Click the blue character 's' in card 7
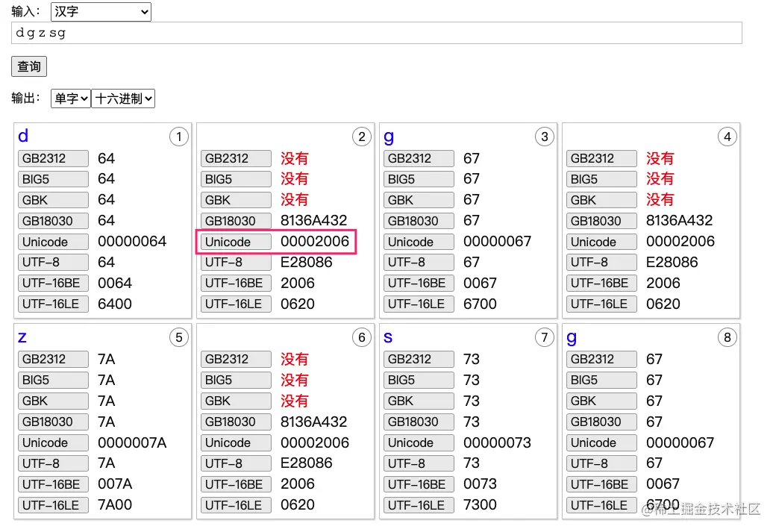Image resolution: width=776 pixels, height=532 pixels. pyautogui.click(x=388, y=337)
